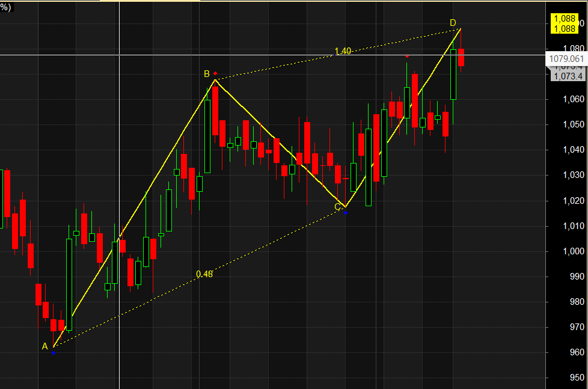This screenshot has width=588, height=389.
Task: Click the 950 price axis label
Action: coord(577,378)
